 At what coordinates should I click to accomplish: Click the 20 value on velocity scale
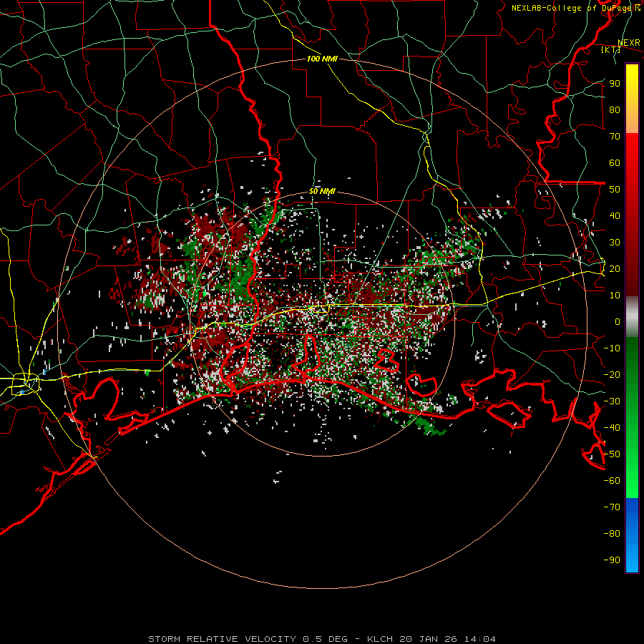[x=615, y=268]
